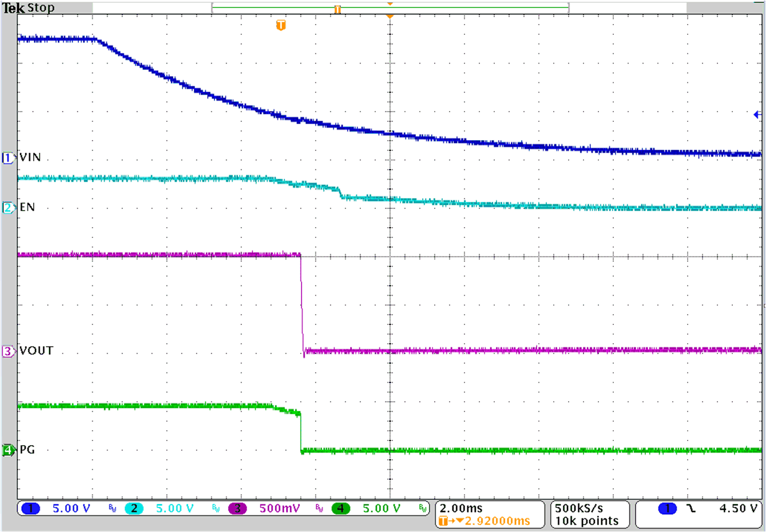
Task: Click the VOUT waveform label
Action: (37, 351)
